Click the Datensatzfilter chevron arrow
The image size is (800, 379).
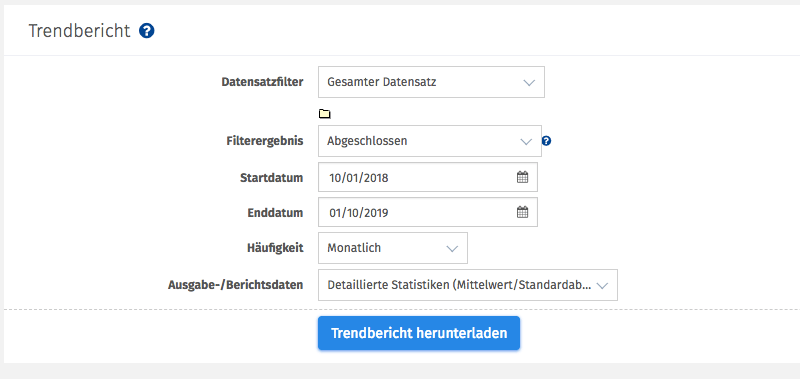coord(529,82)
